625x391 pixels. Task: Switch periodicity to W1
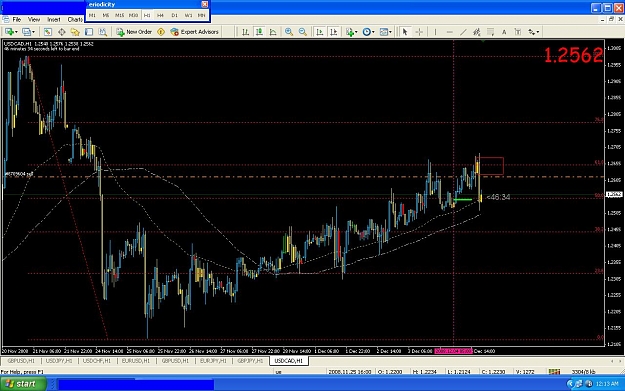coord(188,15)
